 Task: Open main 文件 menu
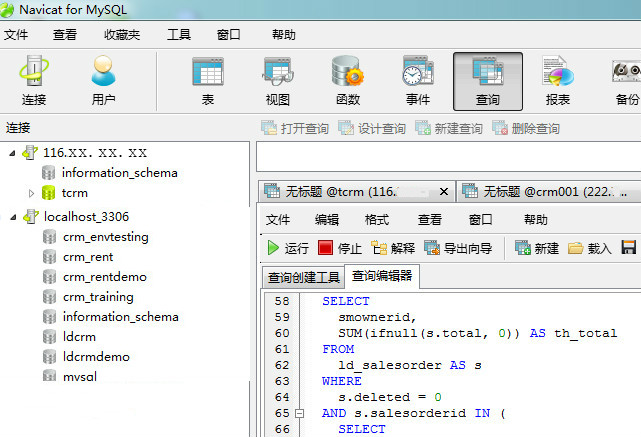16,35
